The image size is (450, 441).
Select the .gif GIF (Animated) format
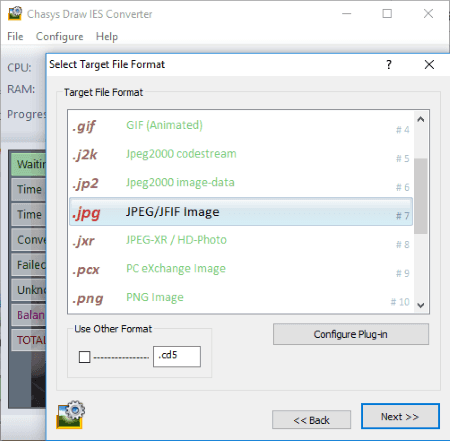coord(241,126)
